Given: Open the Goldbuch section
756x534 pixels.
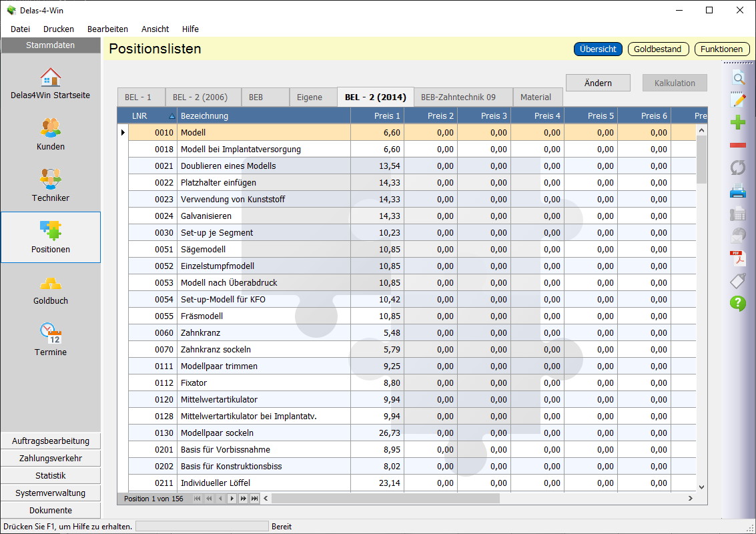Looking at the screenshot, I should point(51,288).
